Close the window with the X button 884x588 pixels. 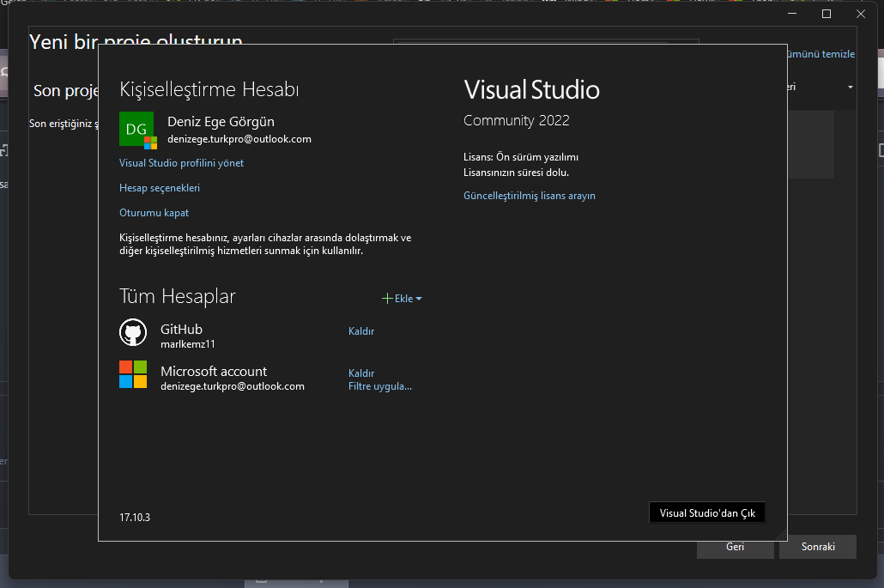[861, 14]
